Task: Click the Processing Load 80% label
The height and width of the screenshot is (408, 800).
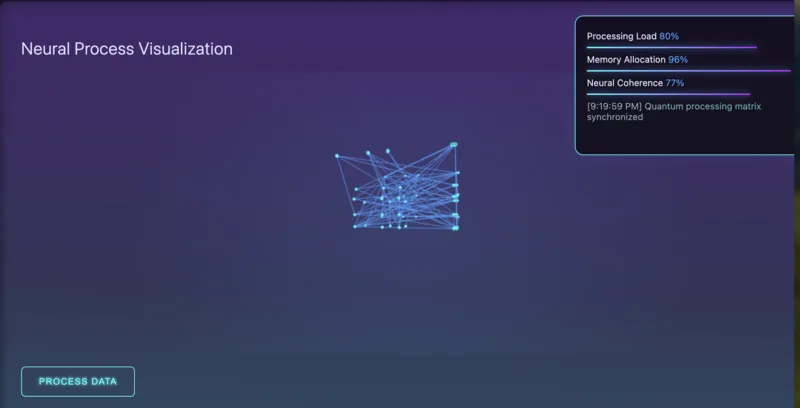Action: 633,36
